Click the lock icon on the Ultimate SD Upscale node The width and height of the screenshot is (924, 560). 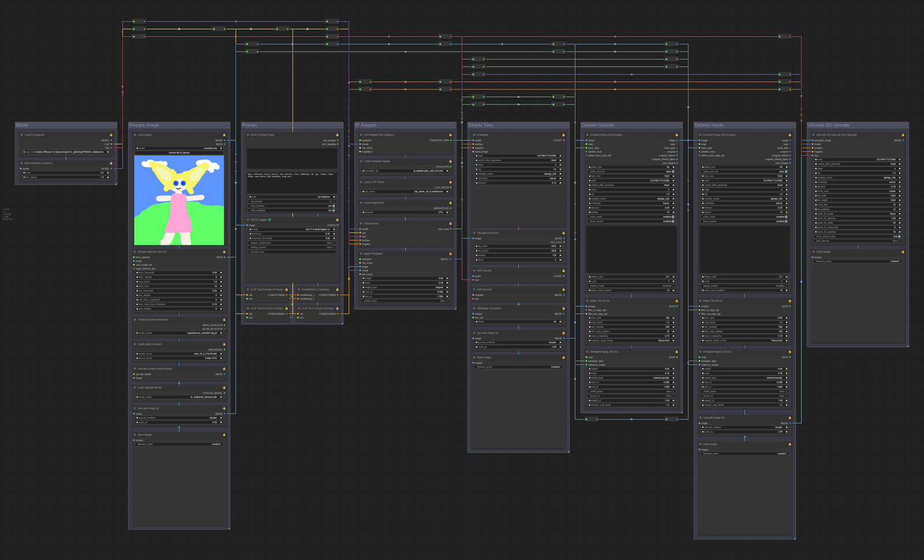pos(903,134)
